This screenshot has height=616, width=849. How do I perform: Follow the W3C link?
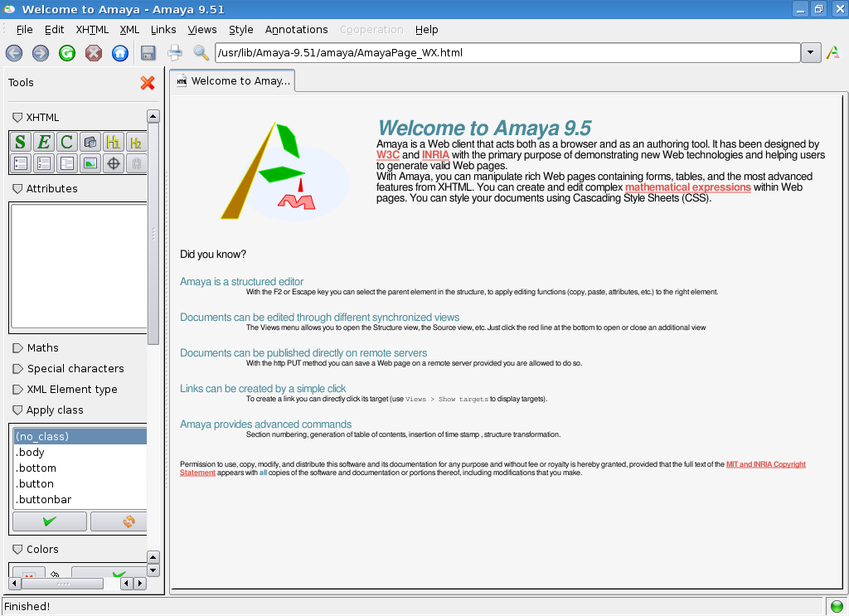pos(388,155)
